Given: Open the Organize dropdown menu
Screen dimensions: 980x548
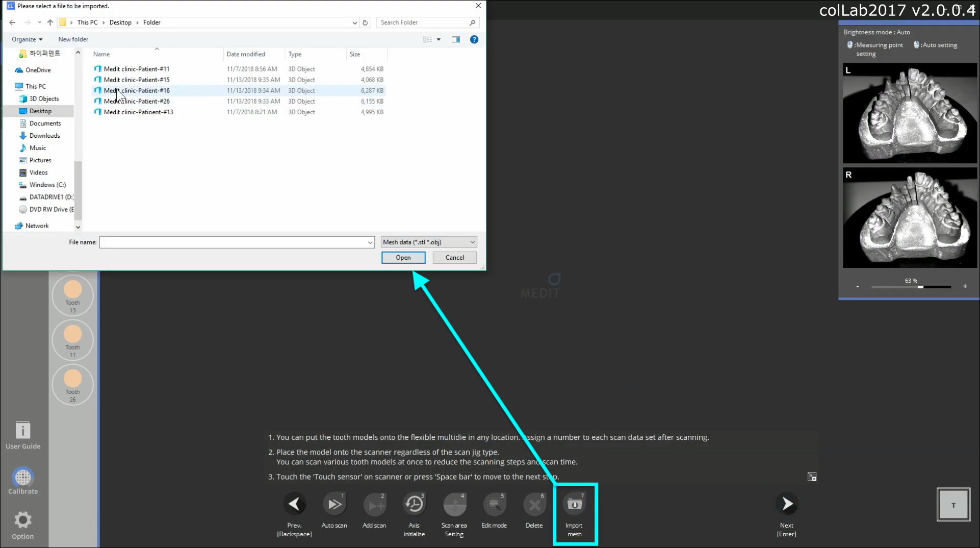Looking at the screenshot, I should coord(27,39).
